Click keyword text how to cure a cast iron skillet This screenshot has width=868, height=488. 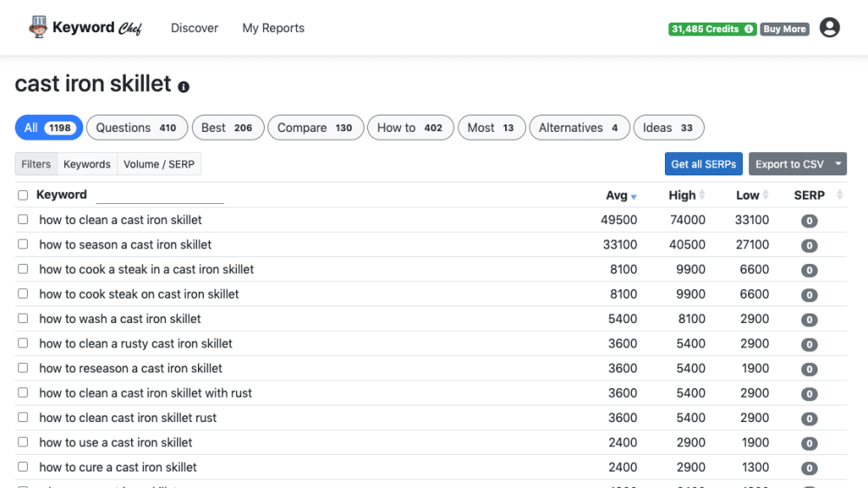(118, 467)
